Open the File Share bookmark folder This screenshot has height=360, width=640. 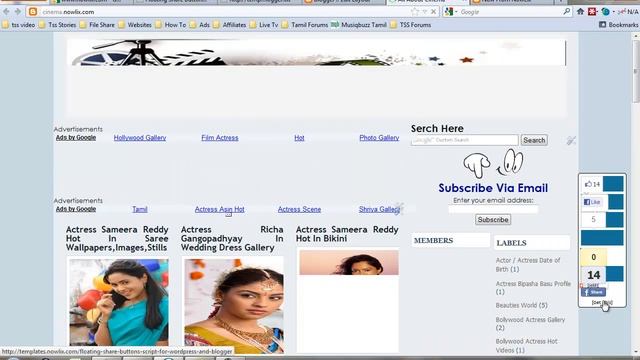tap(97, 25)
